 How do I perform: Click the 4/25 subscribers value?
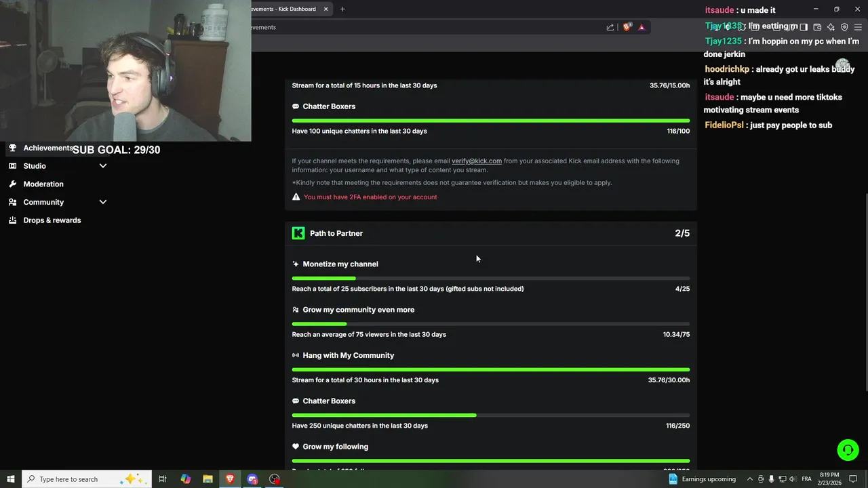click(x=682, y=289)
